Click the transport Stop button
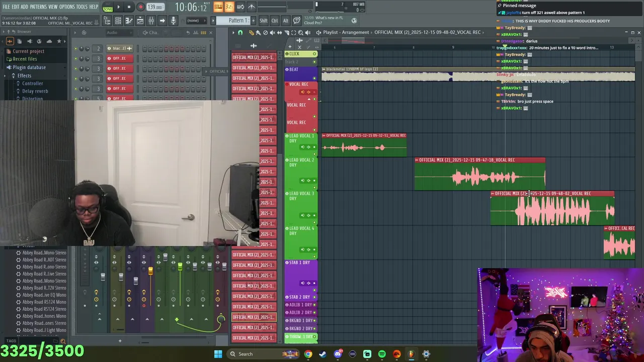Screen dimensions: 644x362 pyautogui.click(x=129, y=7)
